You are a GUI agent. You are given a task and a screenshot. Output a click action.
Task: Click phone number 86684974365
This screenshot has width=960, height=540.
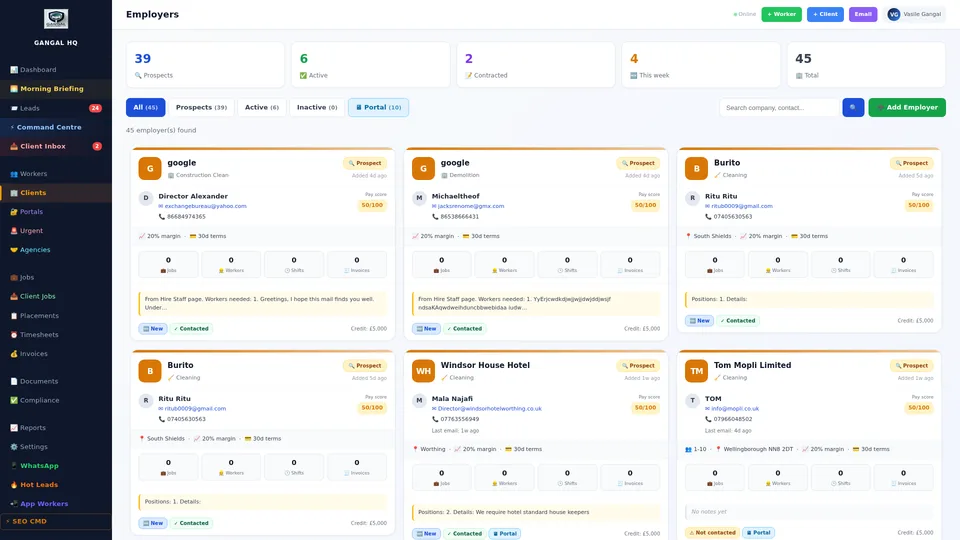click(x=186, y=217)
